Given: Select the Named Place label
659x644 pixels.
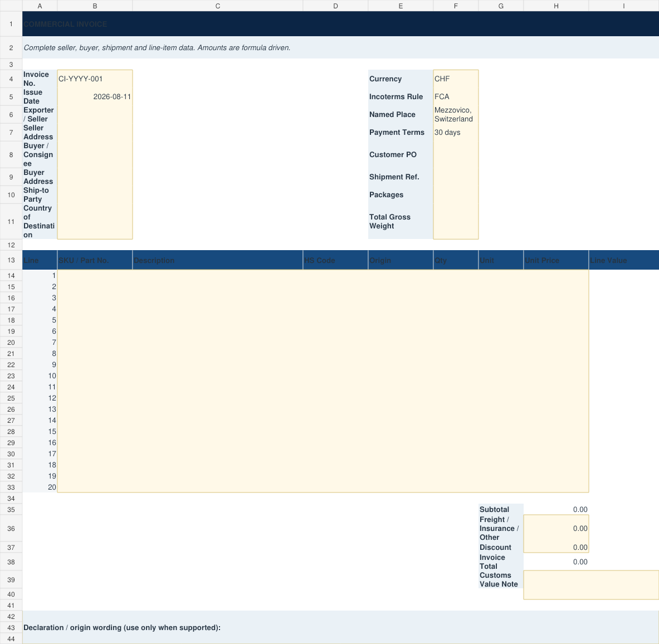Looking at the screenshot, I should point(401,114).
